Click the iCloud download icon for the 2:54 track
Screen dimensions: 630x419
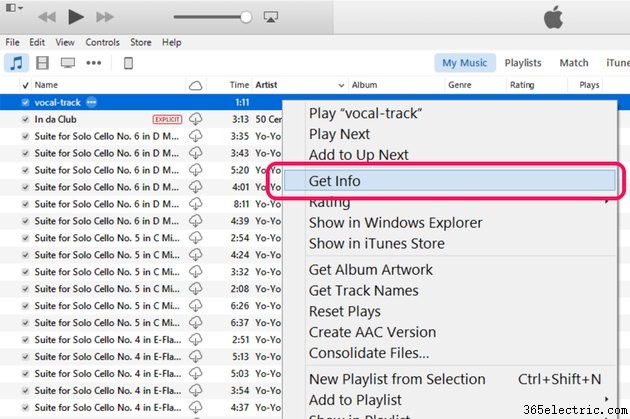(195, 238)
